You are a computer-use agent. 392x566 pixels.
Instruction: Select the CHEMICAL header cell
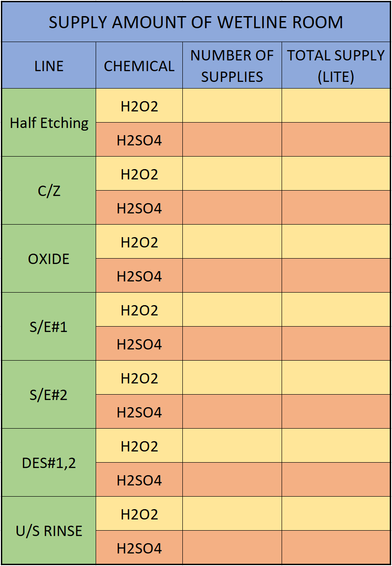(x=139, y=65)
